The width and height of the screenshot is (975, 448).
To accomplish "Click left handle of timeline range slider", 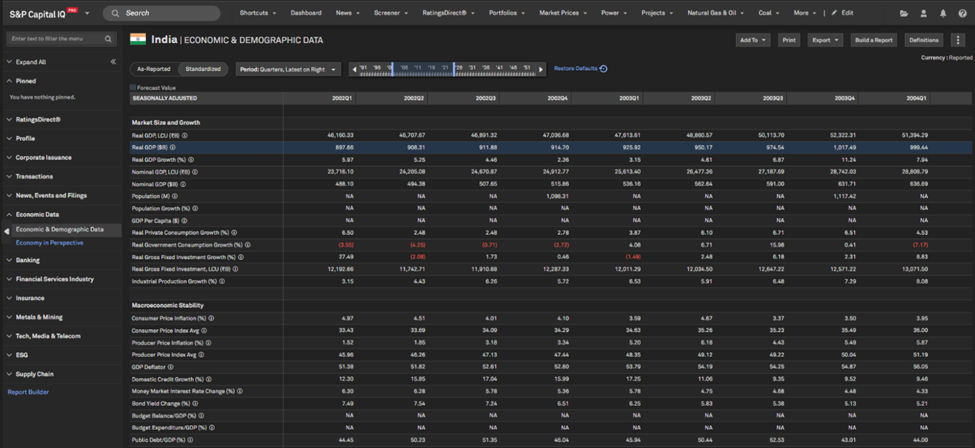I will [392, 69].
